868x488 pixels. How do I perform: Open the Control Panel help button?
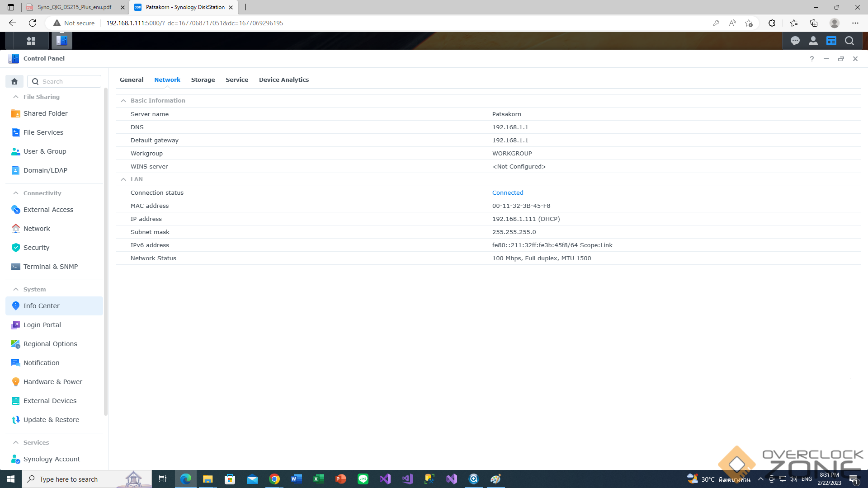pos(811,59)
